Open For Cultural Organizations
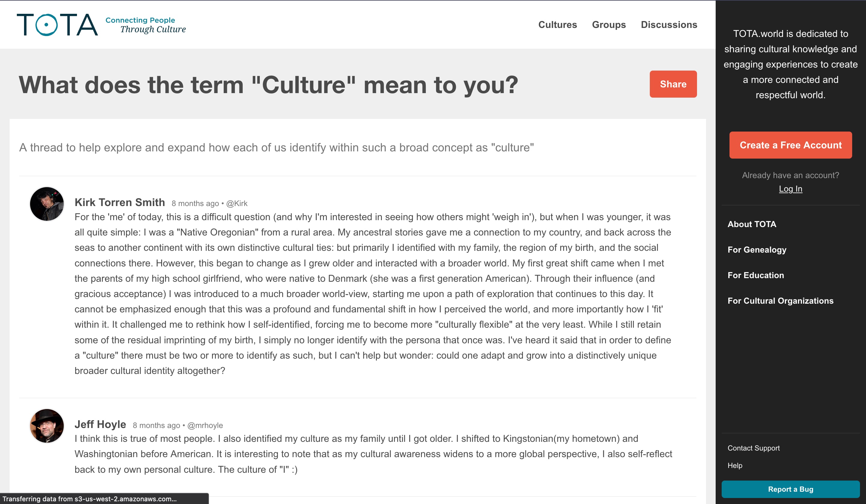The image size is (866, 504). [780, 301]
